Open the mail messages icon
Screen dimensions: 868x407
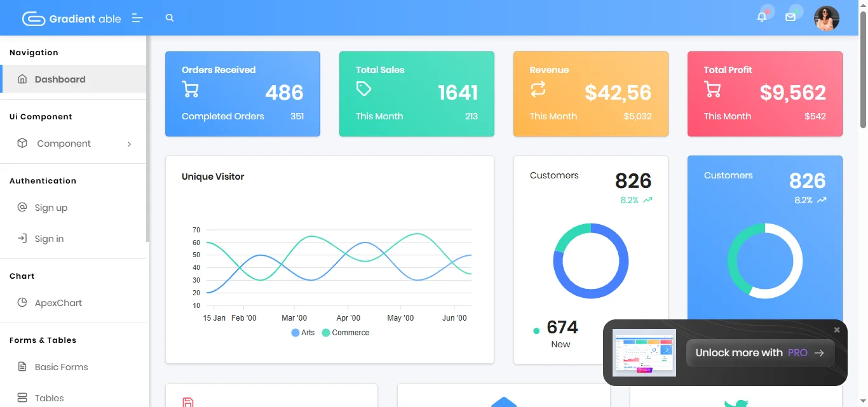(790, 18)
